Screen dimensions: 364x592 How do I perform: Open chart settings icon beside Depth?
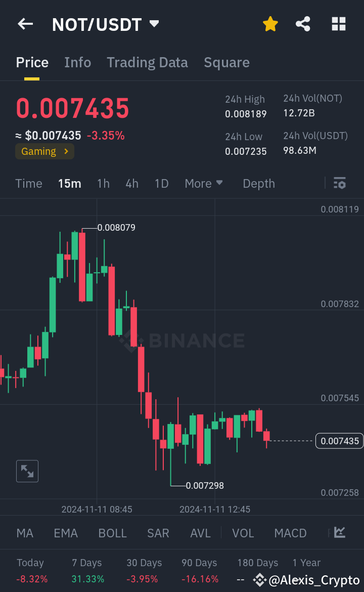point(339,183)
